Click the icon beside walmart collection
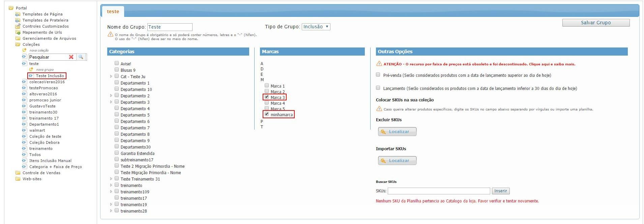This screenshot has height=224, width=644. tap(24, 130)
